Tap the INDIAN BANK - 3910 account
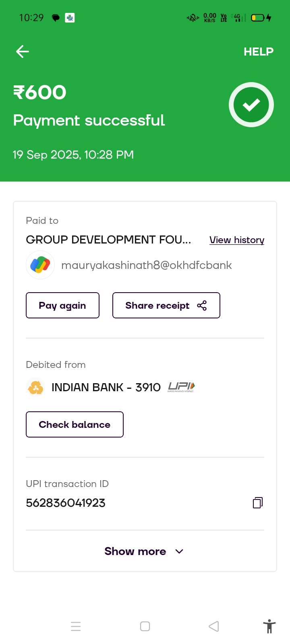The image size is (290, 644). click(x=106, y=387)
